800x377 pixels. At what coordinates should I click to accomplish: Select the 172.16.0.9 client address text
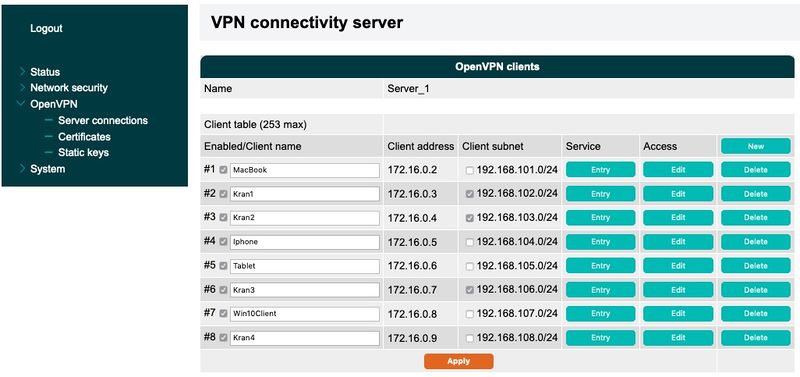coord(412,338)
